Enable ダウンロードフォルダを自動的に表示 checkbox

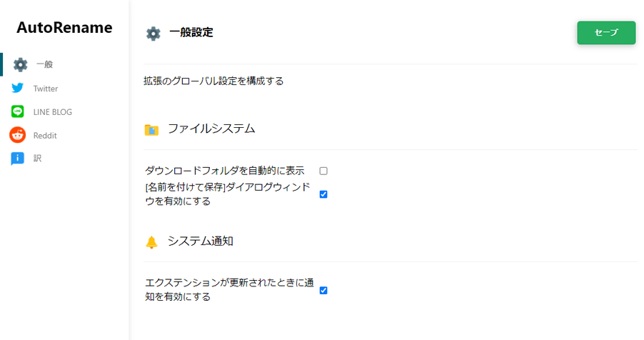click(x=323, y=171)
